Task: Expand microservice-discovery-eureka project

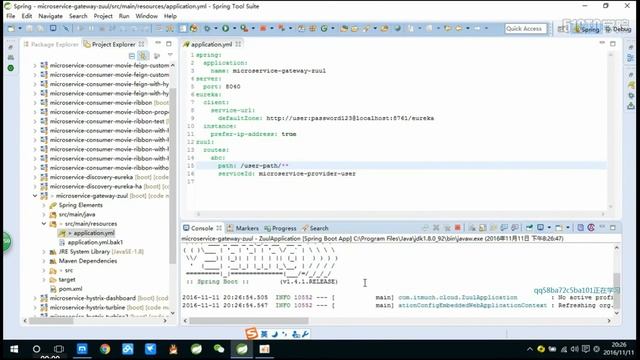Action: pyautogui.click(x=35, y=177)
